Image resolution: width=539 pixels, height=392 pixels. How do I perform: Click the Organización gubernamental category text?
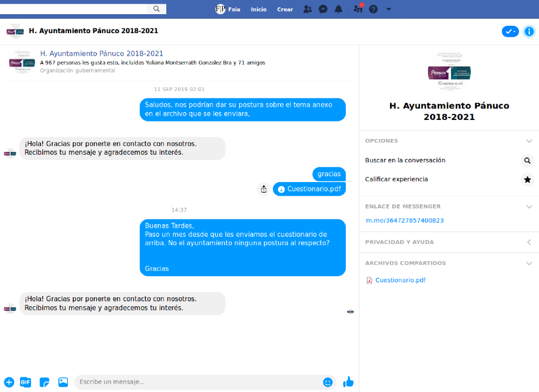click(78, 71)
